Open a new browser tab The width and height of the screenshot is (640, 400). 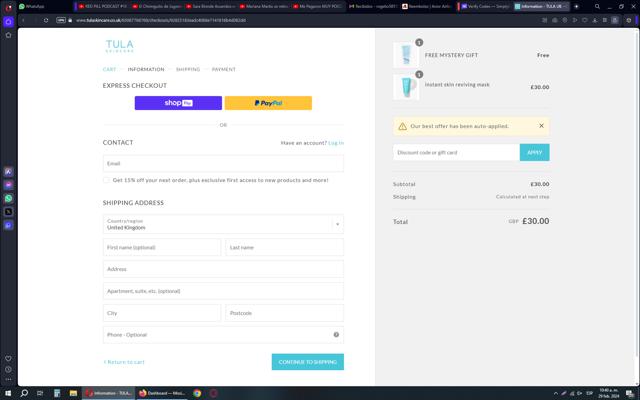click(576, 7)
